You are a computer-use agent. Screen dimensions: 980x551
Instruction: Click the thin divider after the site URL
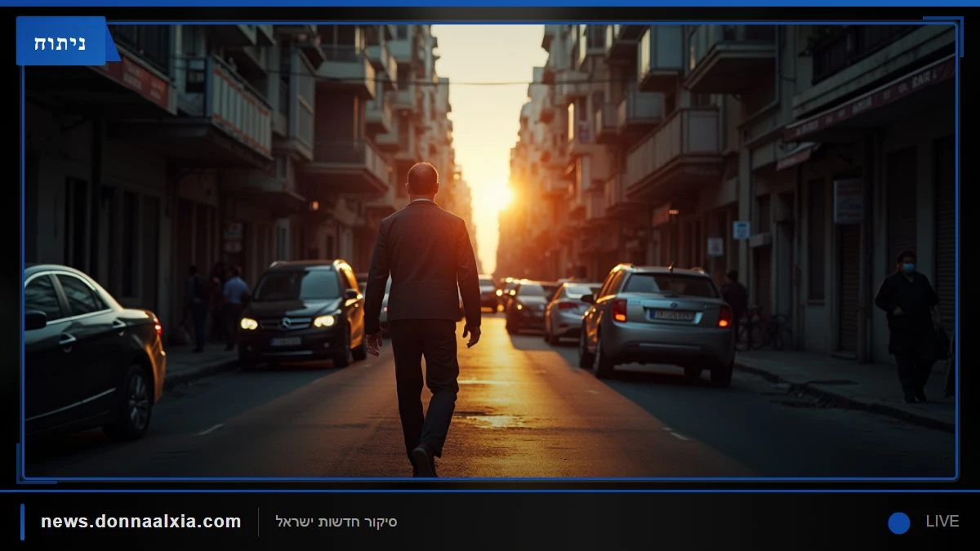coord(258,522)
